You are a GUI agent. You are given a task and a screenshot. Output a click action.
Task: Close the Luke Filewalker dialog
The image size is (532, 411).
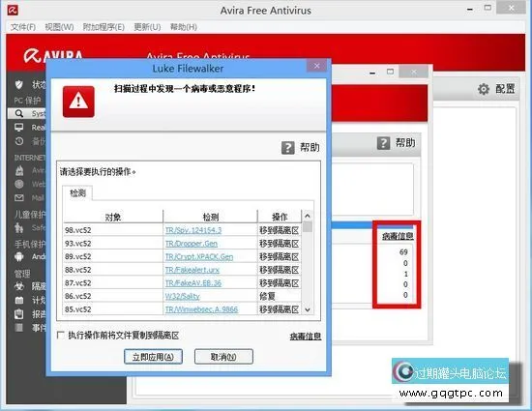coord(316,66)
